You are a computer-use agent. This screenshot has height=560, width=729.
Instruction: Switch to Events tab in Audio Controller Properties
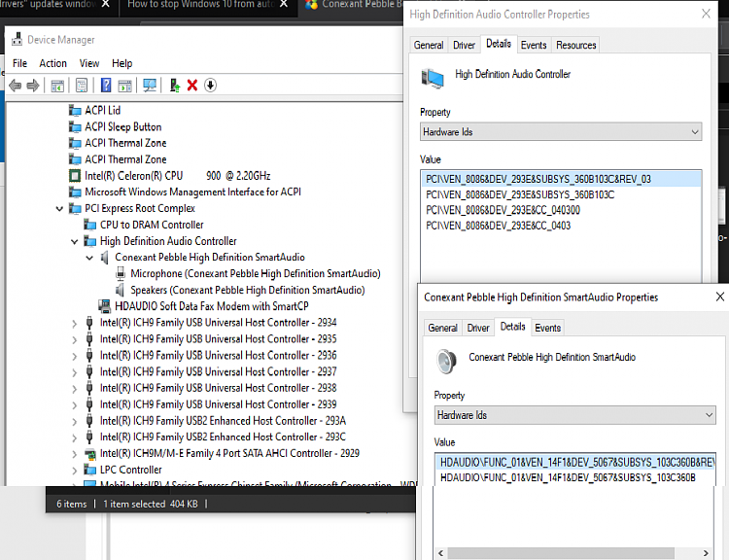(534, 45)
